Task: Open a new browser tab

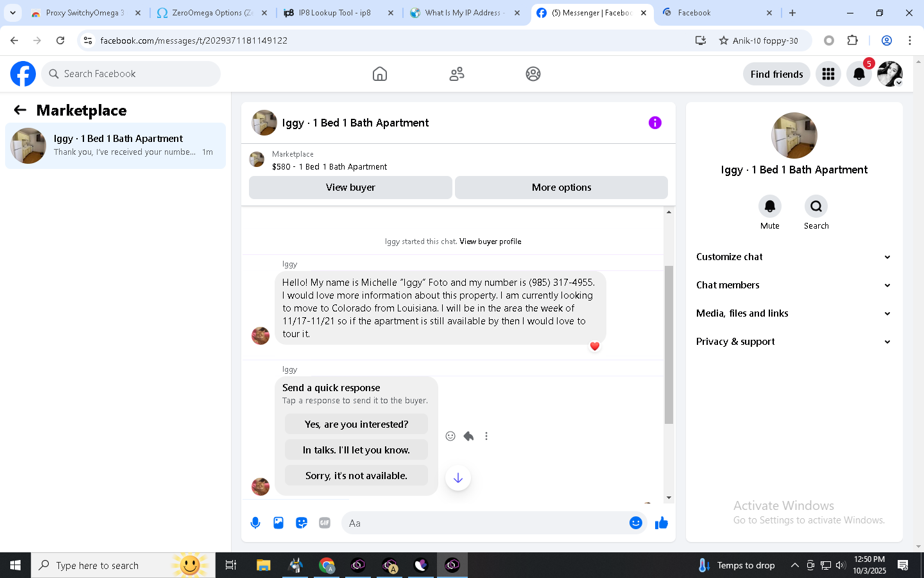Action: click(x=792, y=13)
